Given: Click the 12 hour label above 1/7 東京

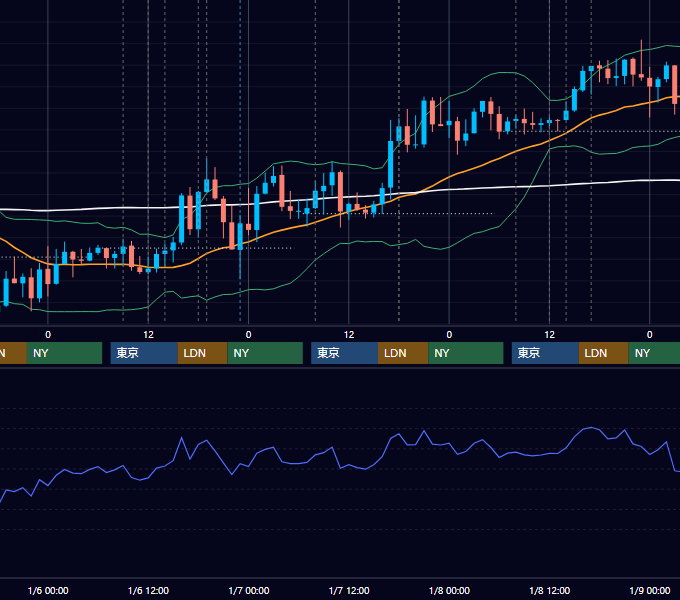Looking at the screenshot, I should tap(349, 335).
